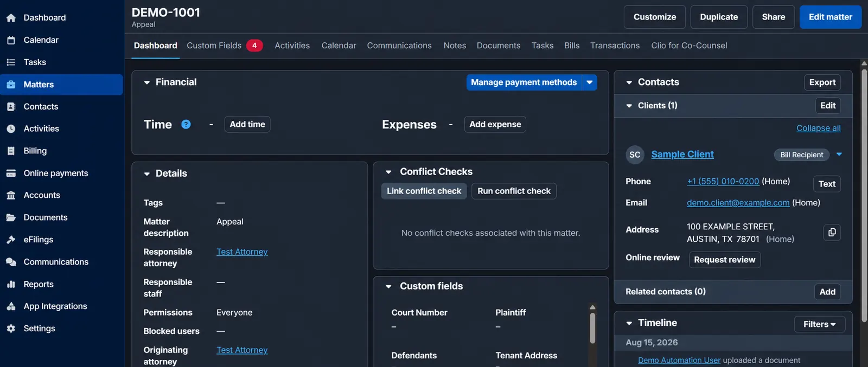
Task: Switch to the Activities tab
Action: (292, 46)
